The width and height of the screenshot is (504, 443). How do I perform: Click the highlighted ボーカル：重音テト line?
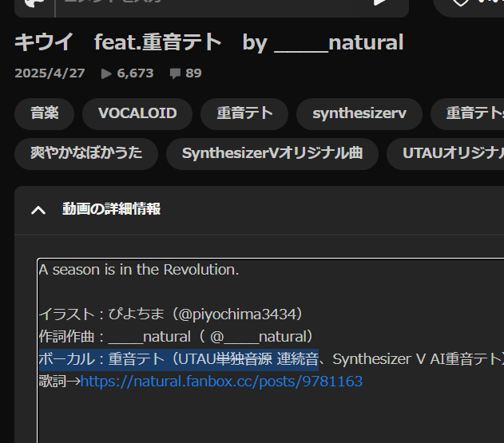[x=179, y=359]
